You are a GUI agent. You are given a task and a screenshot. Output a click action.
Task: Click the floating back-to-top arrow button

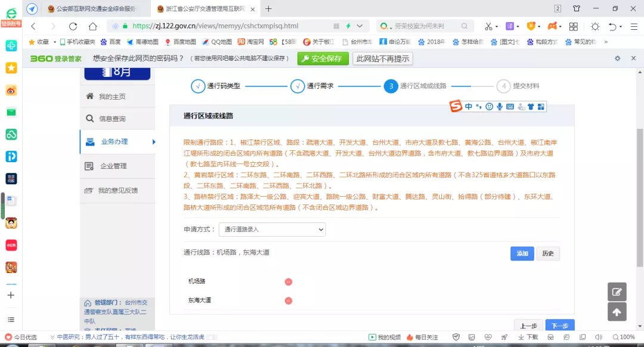click(617, 312)
